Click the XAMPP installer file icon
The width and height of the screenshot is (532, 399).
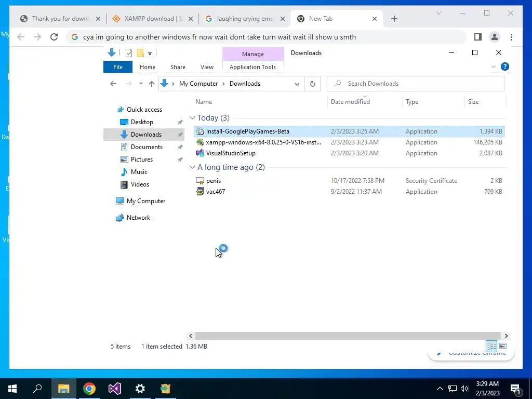(200, 142)
